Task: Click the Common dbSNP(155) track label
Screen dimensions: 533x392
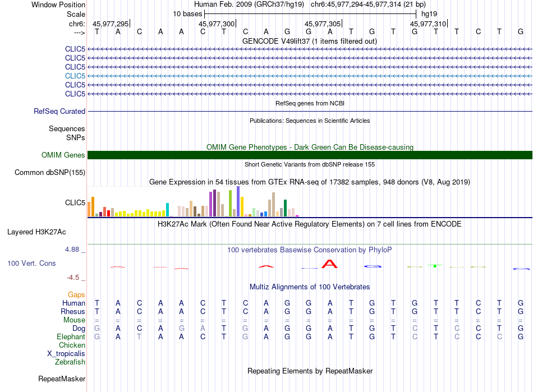Action: (x=50, y=172)
